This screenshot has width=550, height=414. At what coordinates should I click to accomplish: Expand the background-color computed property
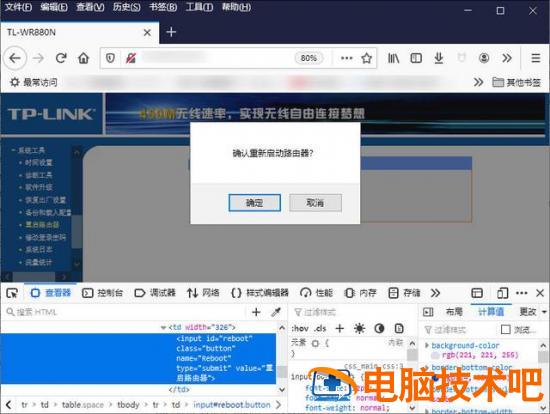(x=427, y=346)
